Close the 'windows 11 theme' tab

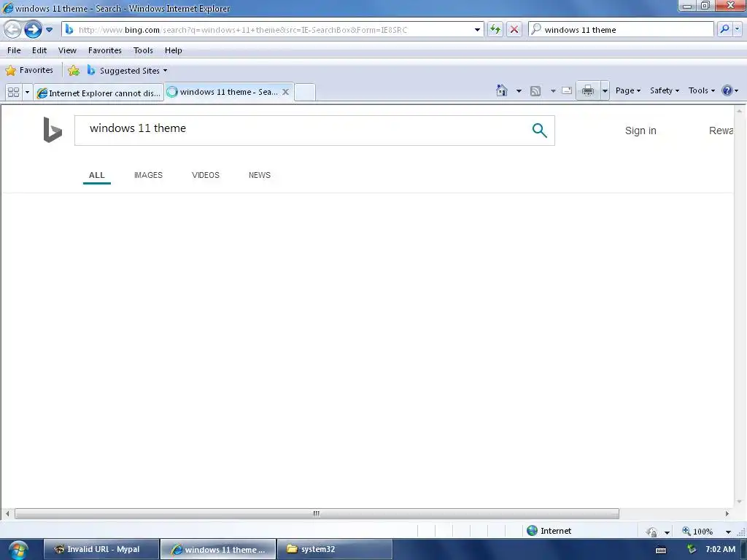tap(285, 92)
